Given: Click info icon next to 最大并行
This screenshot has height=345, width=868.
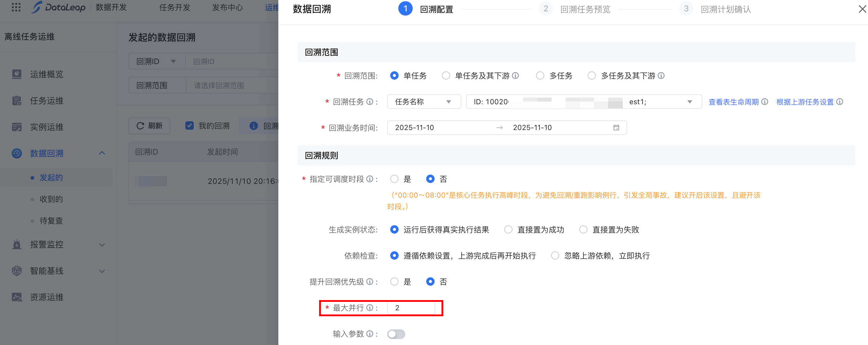Looking at the screenshot, I should (370, 308).
